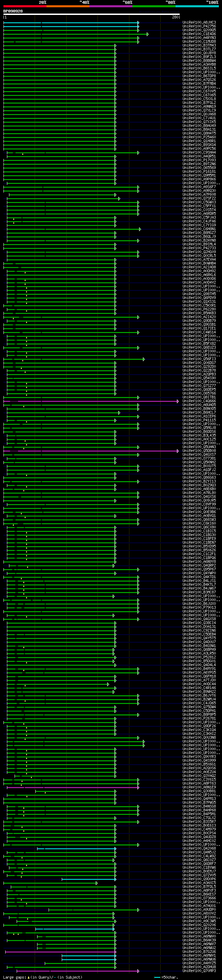This screenshot has width=222, height=980.
Task: Click the query end position label 280
Action: (175, 17)
